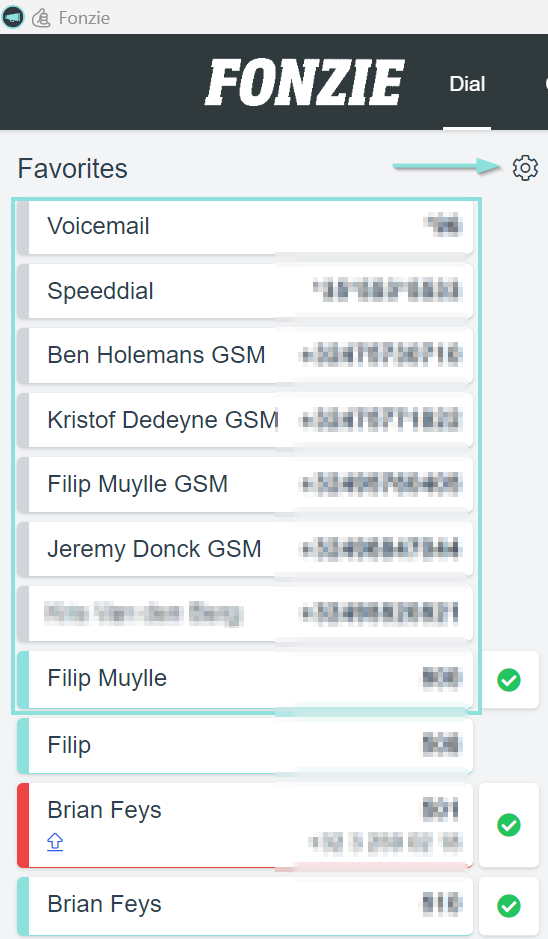Image resolution: width=548 pixels, height=939 pixels.
Task: Click the Fonzie megaphone app icon
Action: pos(13,17)
